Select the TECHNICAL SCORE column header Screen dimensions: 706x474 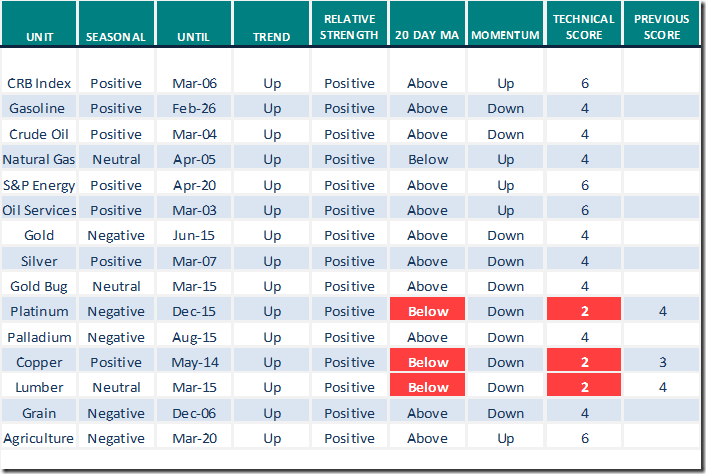[x=584, y=28]
